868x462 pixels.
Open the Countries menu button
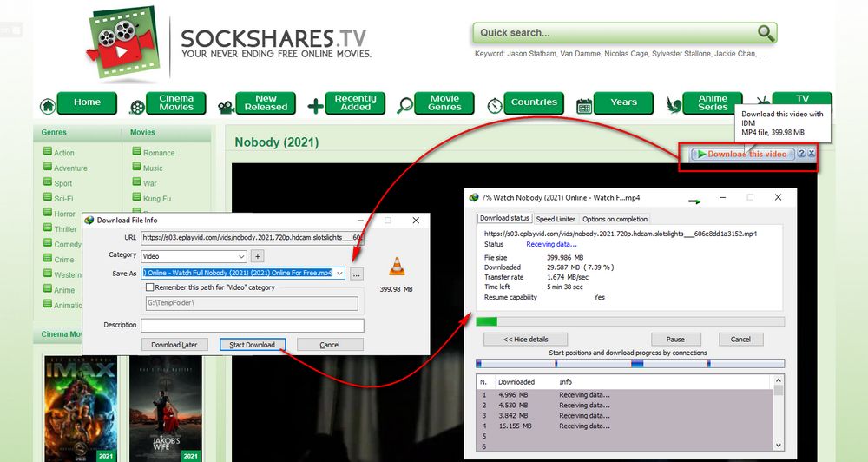click(x=534, y=103)
